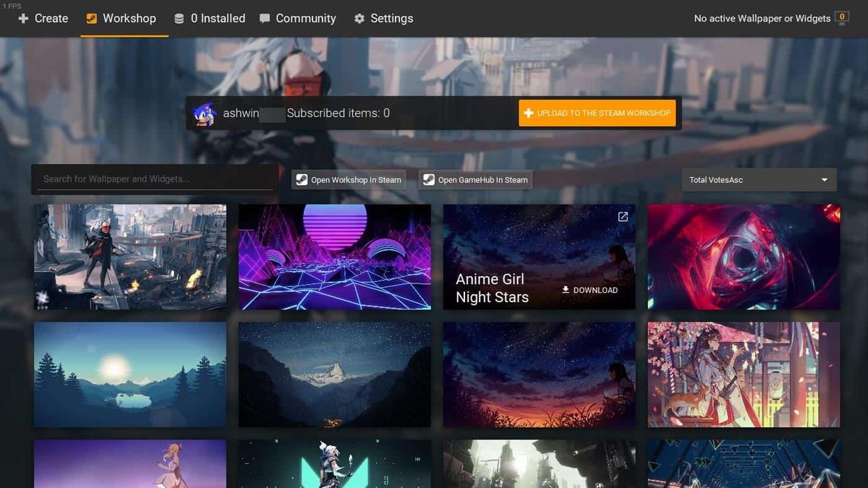The width and height of the screenshot is (868, 488).
Task: Select the cherry blossom shrine girl thumbnail
Action: pyautogui.click(x=744, y=374)
